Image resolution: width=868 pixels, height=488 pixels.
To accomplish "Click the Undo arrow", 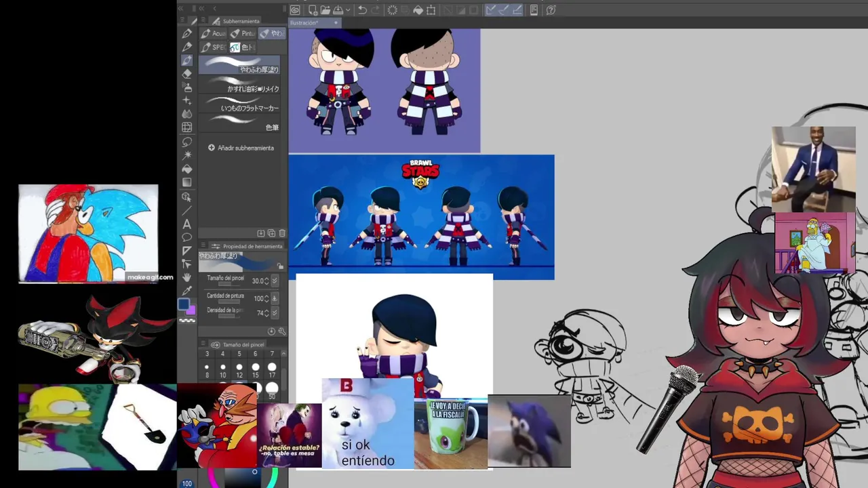I will click(362, 10).
